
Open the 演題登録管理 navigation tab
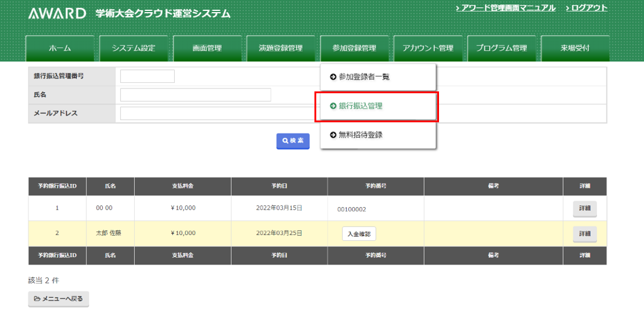pos(281,48)
